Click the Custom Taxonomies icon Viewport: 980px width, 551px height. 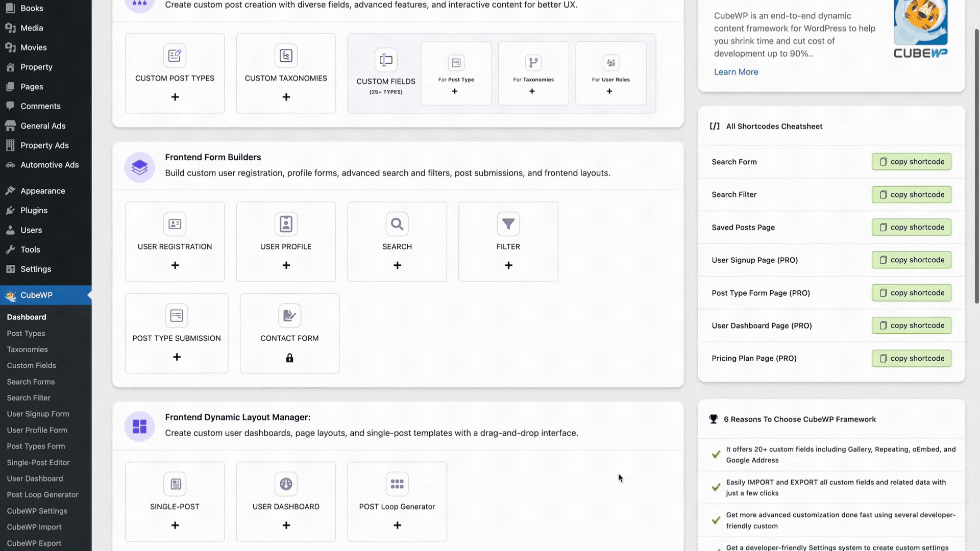coord(285,56)
